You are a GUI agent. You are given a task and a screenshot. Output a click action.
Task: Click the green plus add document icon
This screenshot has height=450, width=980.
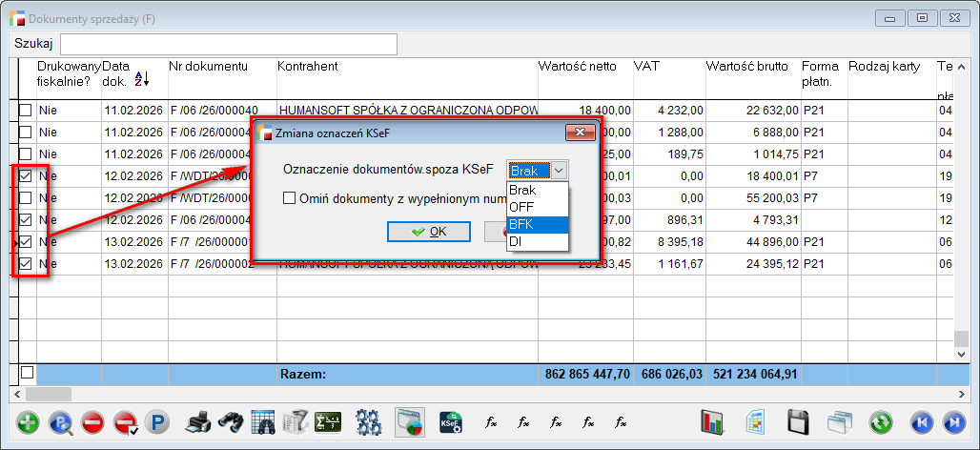28,422
